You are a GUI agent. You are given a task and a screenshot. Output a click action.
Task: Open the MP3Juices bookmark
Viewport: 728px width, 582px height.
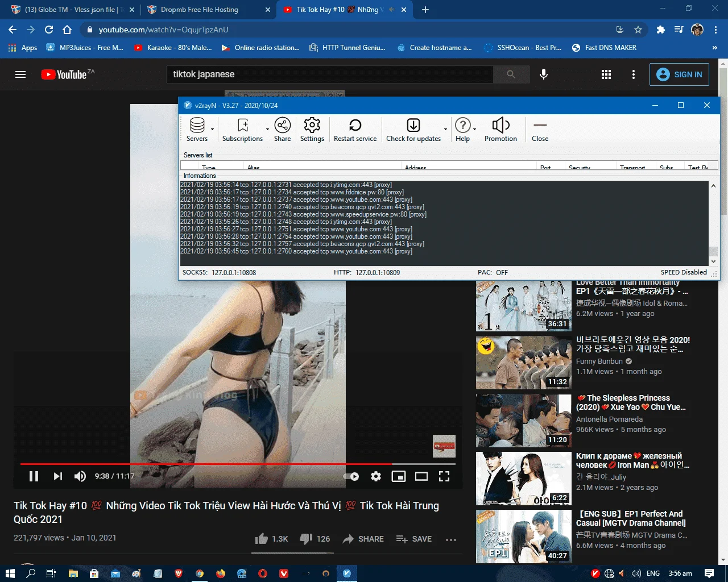[x=85, y=48]
